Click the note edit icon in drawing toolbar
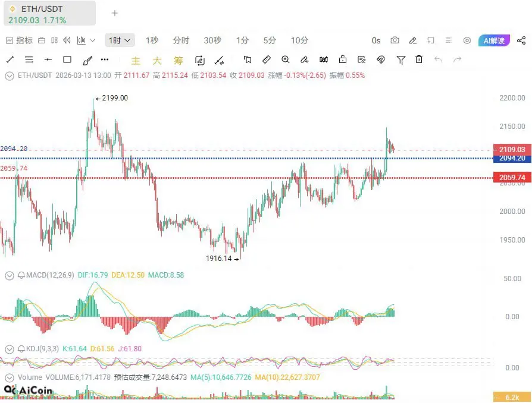This screenshot has height=403, width=532. tap(362, 60)
